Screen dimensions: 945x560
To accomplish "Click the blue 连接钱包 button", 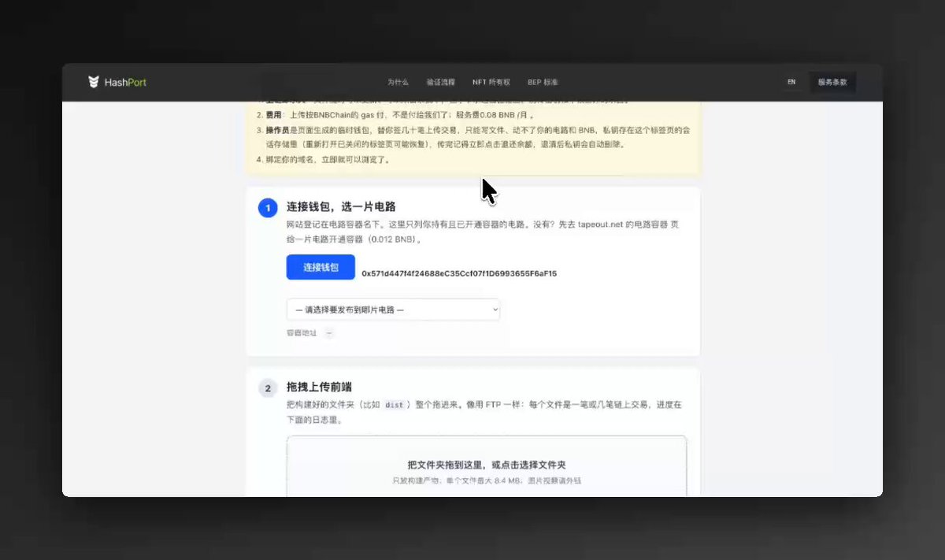I will pos(321,267).
